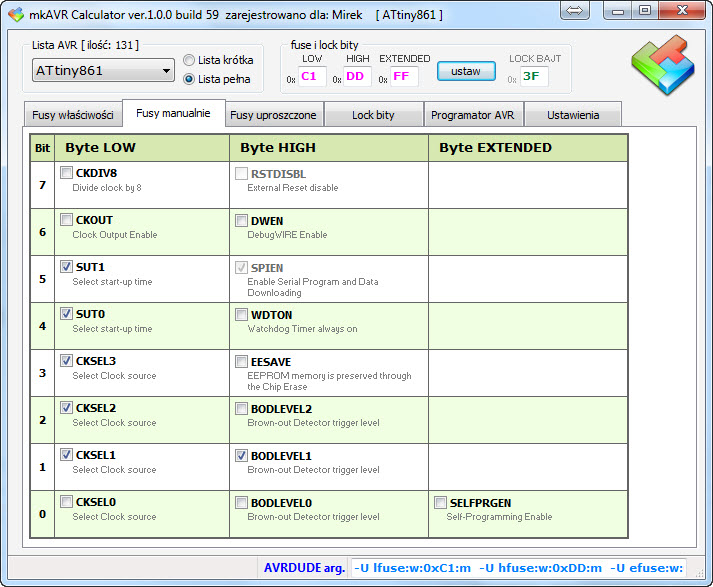Click the mkAVR app icon in title bar

16,15
